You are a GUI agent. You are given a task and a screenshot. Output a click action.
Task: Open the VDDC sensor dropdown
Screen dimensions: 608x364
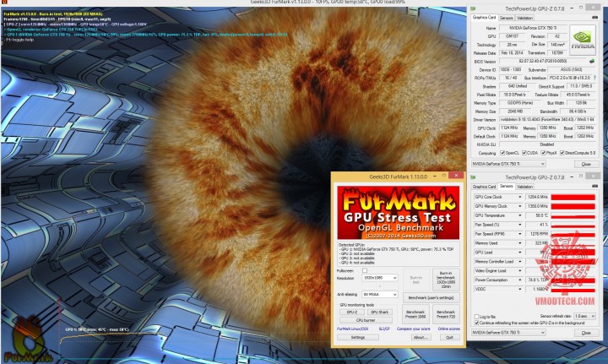pyautogui.click(x=519, y=289)
